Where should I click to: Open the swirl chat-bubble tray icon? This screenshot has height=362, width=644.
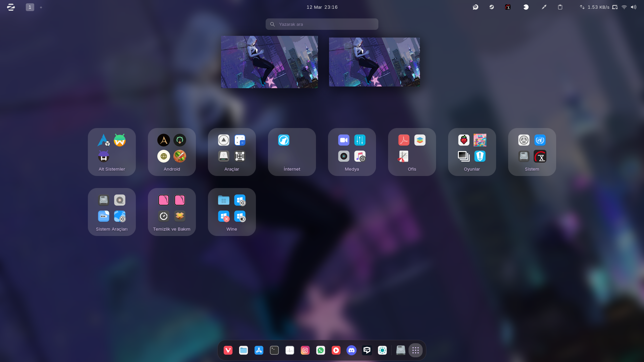[x=476, y=7]
